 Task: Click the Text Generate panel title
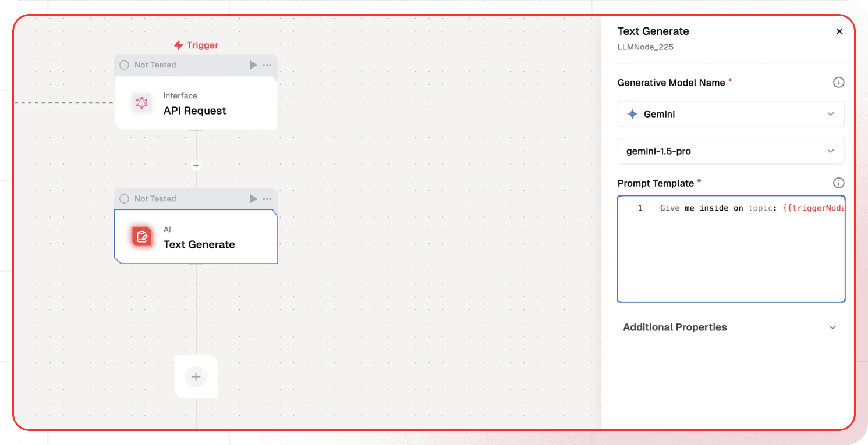653,31
